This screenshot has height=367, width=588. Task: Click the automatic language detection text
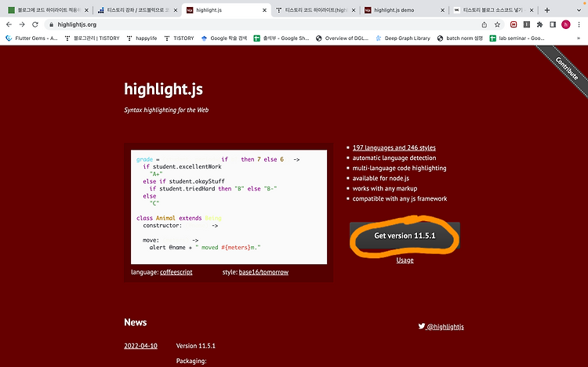pos(394,158)
